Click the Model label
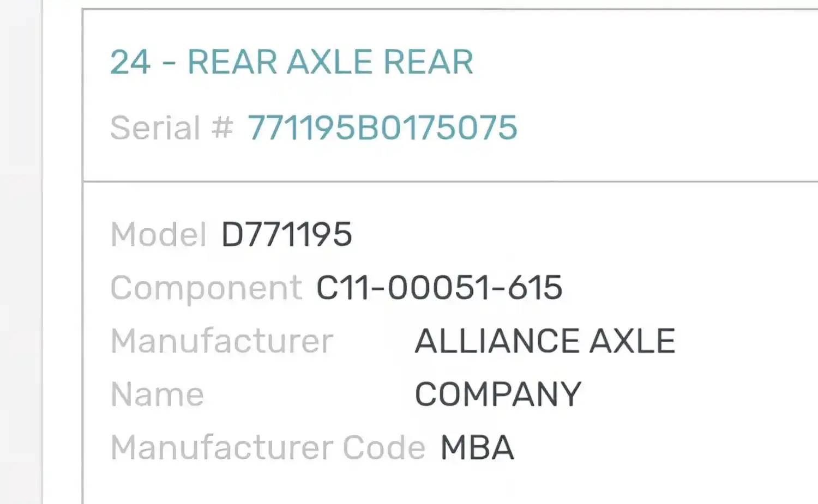 pos(159,234)
